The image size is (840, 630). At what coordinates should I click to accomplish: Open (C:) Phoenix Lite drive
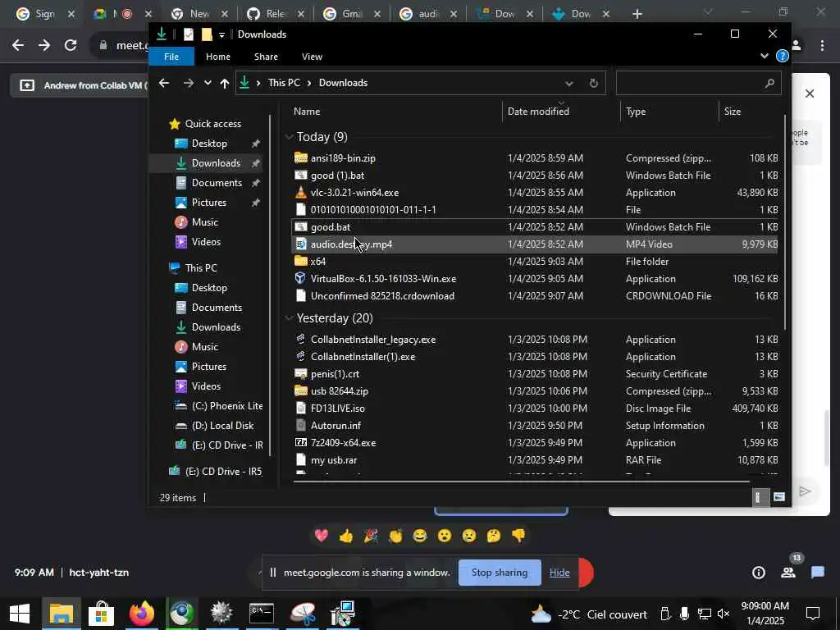click(x=220, y=405)
